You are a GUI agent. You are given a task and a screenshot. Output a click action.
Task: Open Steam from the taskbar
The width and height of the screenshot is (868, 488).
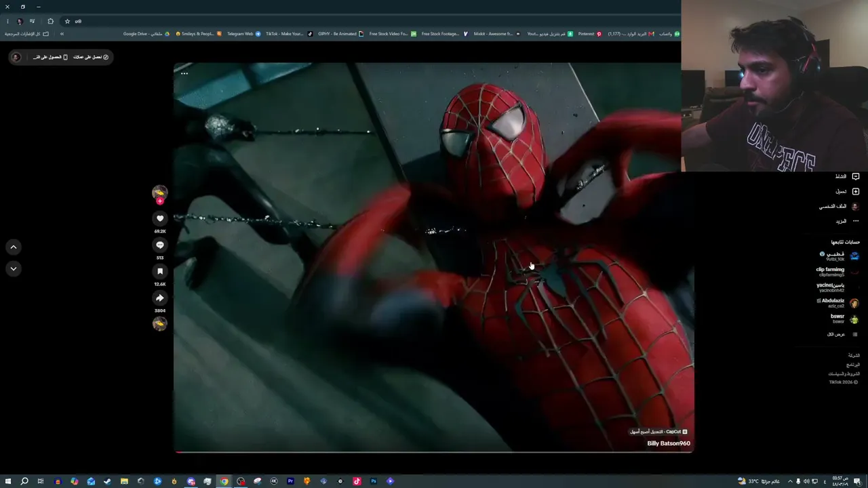pos(107,481)
